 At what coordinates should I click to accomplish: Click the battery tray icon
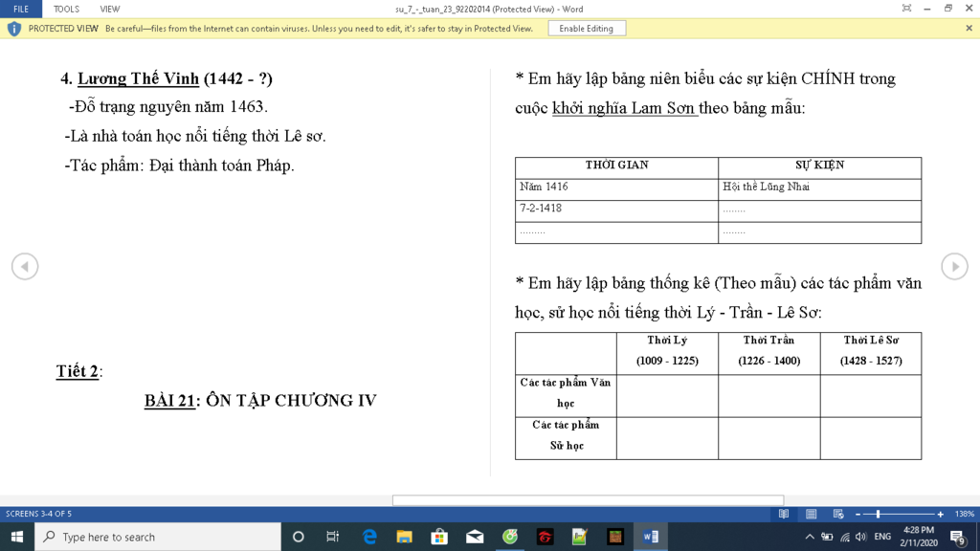(827, 537)
